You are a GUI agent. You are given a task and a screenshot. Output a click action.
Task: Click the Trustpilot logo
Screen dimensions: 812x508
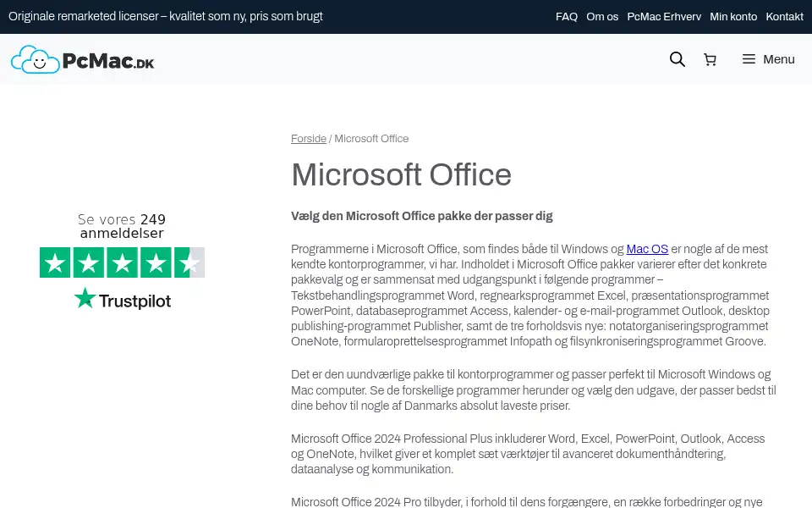coord(122,300)
